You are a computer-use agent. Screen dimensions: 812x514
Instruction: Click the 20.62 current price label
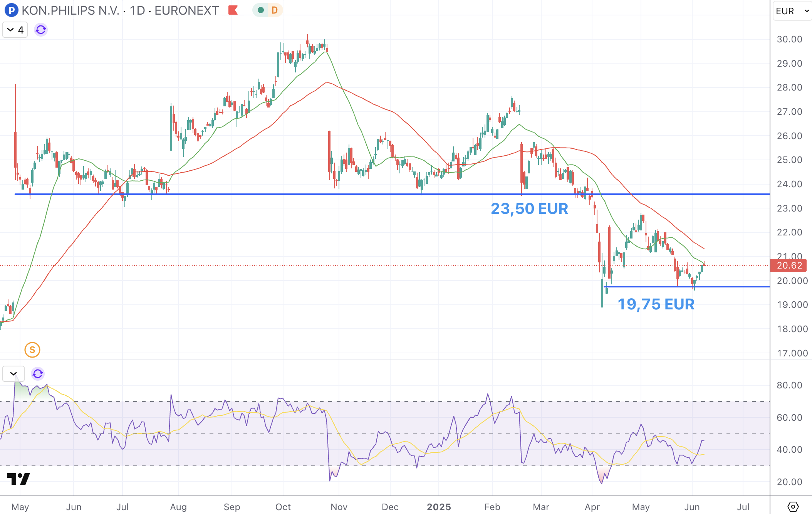(x=789, y=265)
